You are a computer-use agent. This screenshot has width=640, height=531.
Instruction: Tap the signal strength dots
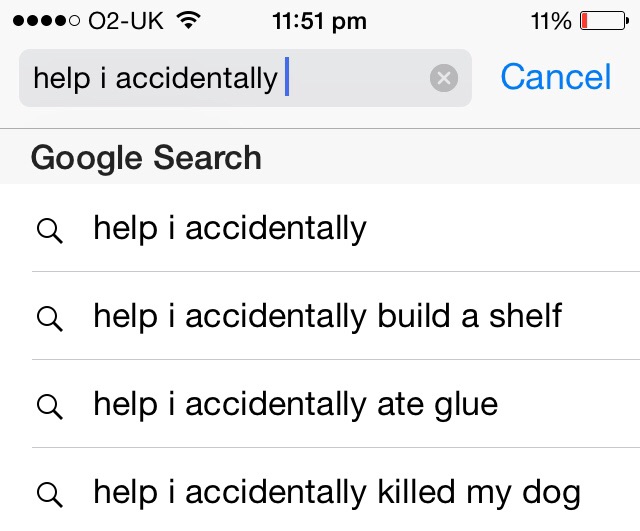[x=46, y=20]
